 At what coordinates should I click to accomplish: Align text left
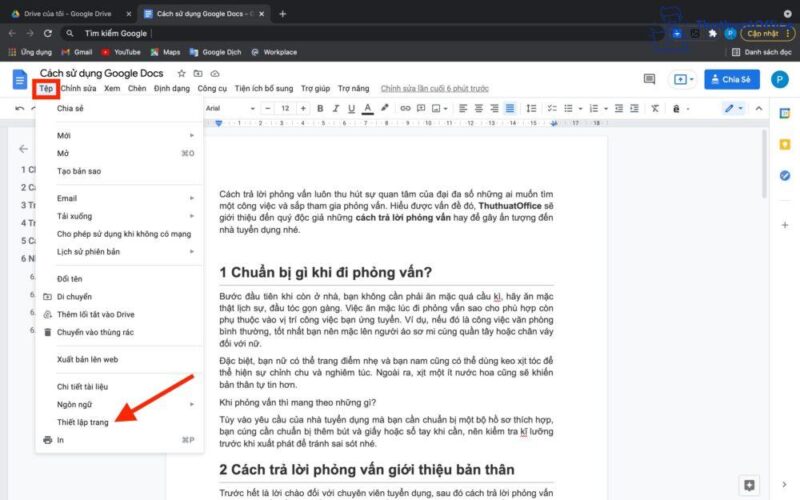[x=463, y=108]
